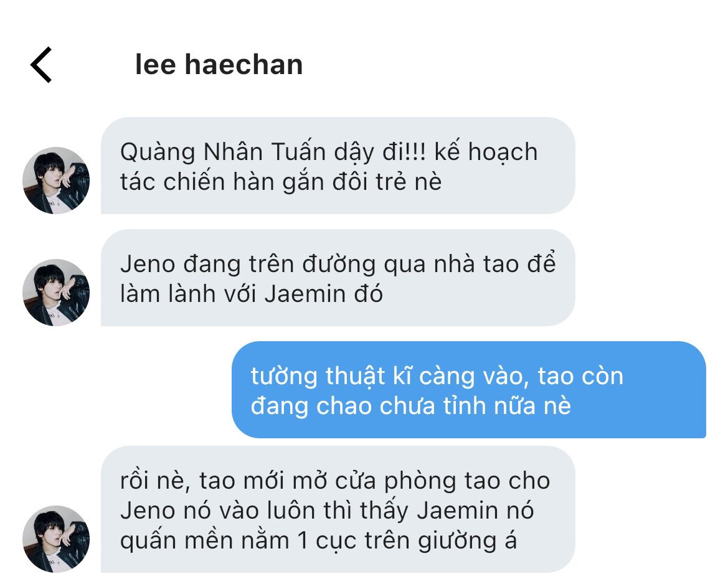Click the words giường á ending the last message
The height and width of the screenshot is (579, 728).
pyautogui.click(x=467, y=542)
